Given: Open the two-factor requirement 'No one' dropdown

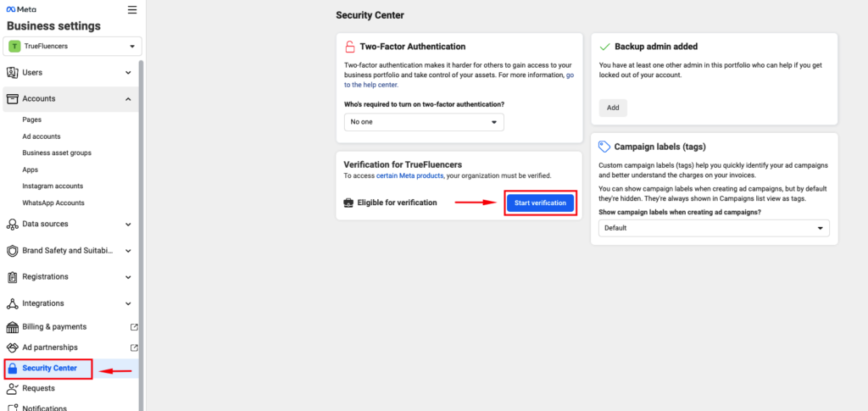Looking at the screenshot, I should [424, 122].
